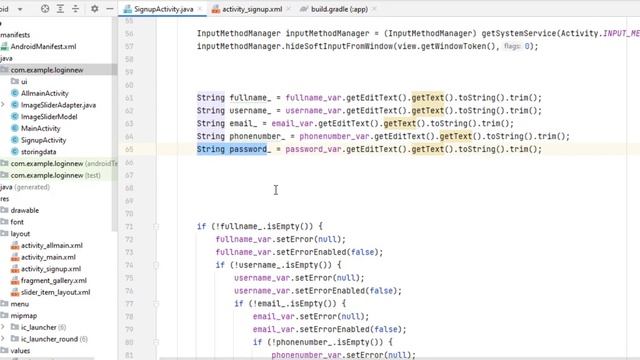640x360 pixels.
Task: Expand the ic_launcher_round node arrow
Action: point(3,339)
